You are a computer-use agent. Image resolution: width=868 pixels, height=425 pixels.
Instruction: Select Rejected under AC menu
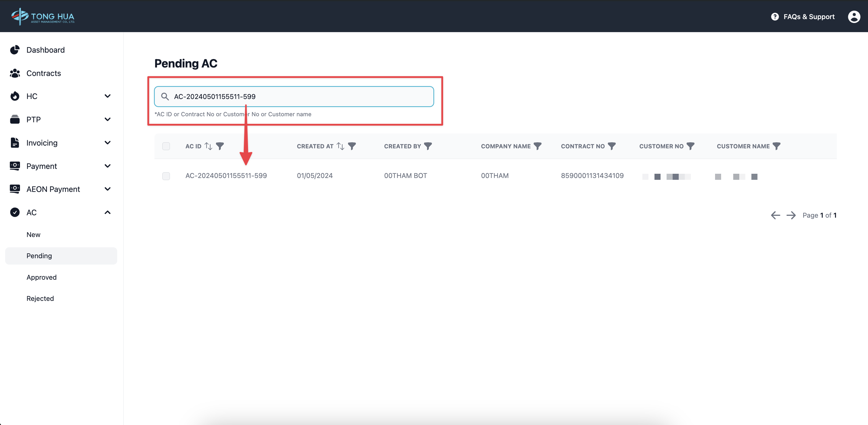click(x=40, y=298)
